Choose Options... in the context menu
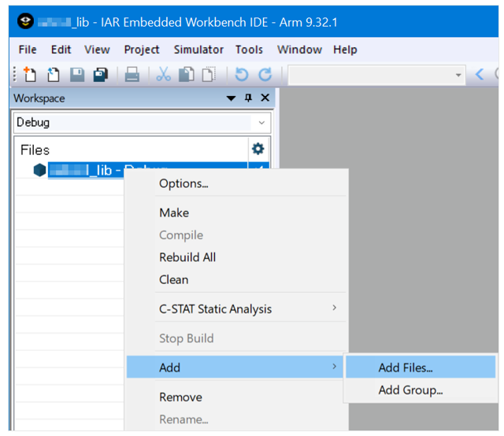This screenshot has width=504, height=436. 237,183
